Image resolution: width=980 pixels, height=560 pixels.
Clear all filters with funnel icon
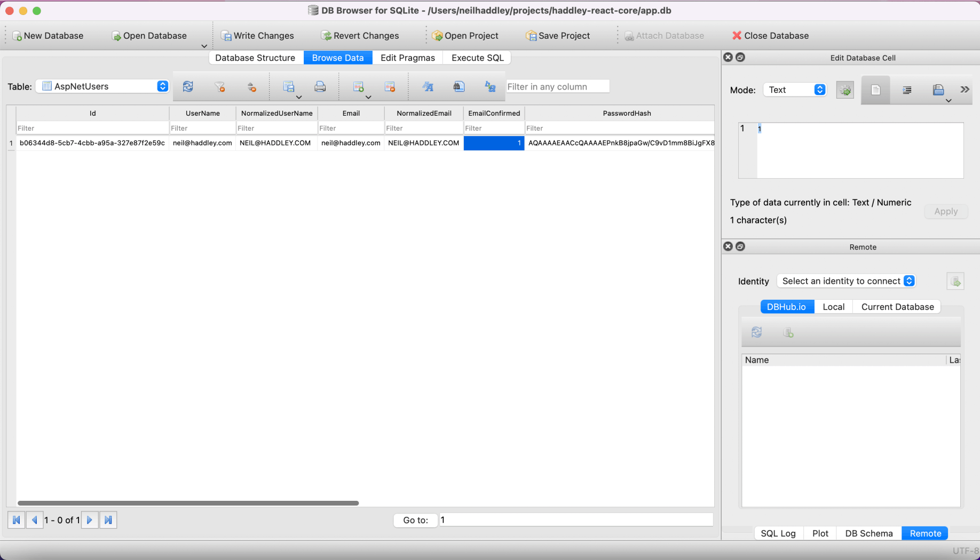coord(219,86)
